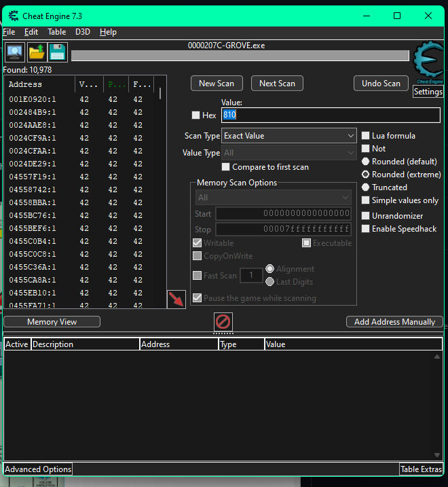
Task: Open the Table menu
Action: (57, 32)
